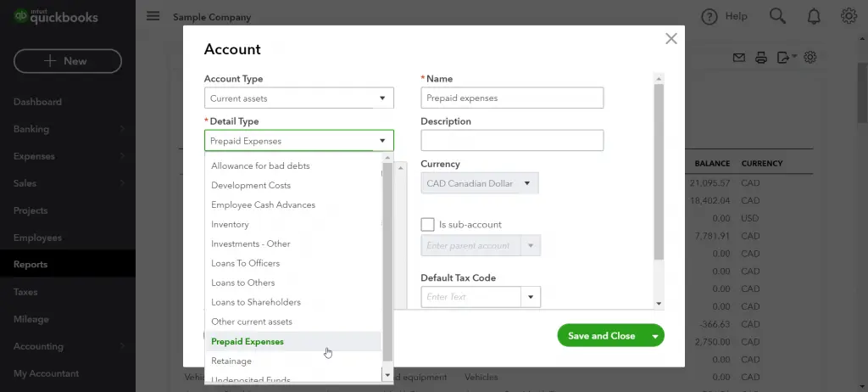Open the Default Tax Code dropdown arrow
The height and width of the screenshot is (392, 868).
click(x=531, y=297)
